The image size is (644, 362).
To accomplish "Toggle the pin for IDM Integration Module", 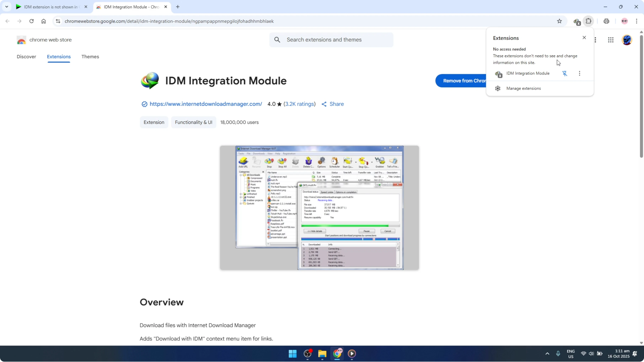I will click(x=565, y=73).
